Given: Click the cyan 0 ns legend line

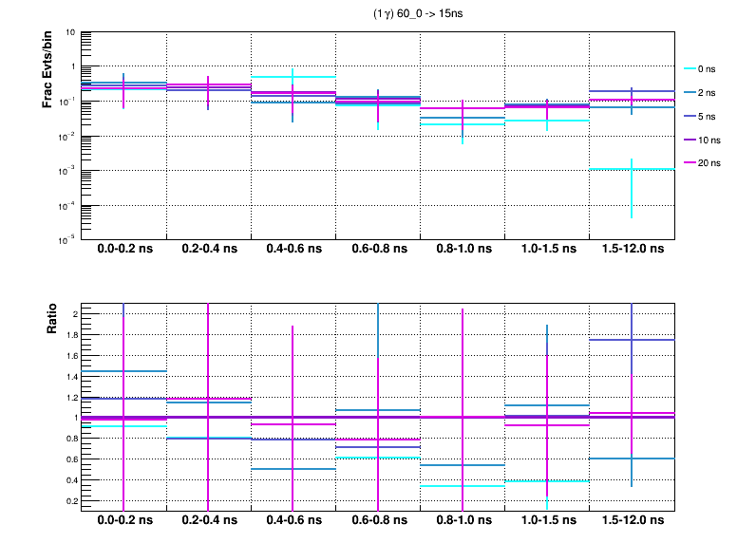Looking at the screenshot, I should click(x=690, y=68).
